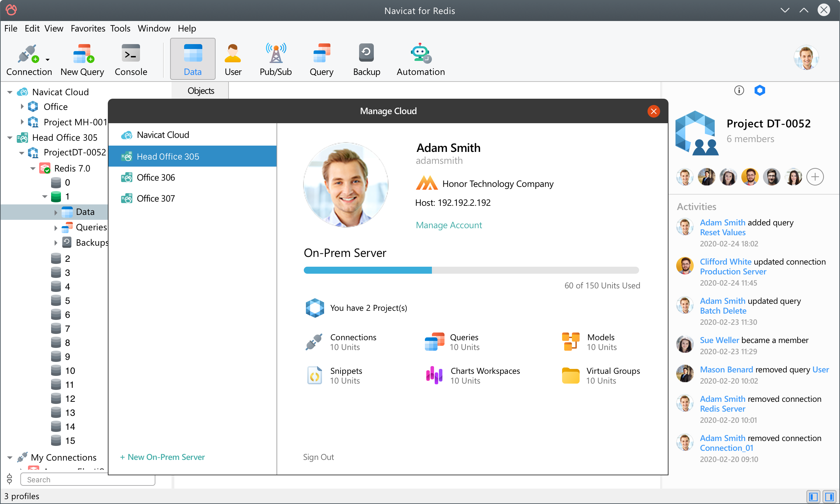Image resolution: width=840 pixels, height=504 pixels.
Task: Open the Edit menu
Action: click(32, 28)
